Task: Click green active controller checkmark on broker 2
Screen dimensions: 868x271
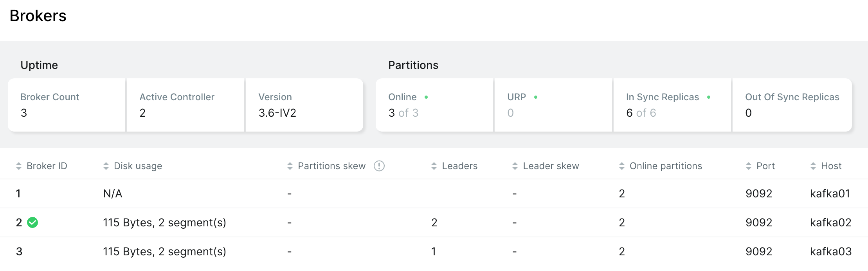Action: point(32,222)
